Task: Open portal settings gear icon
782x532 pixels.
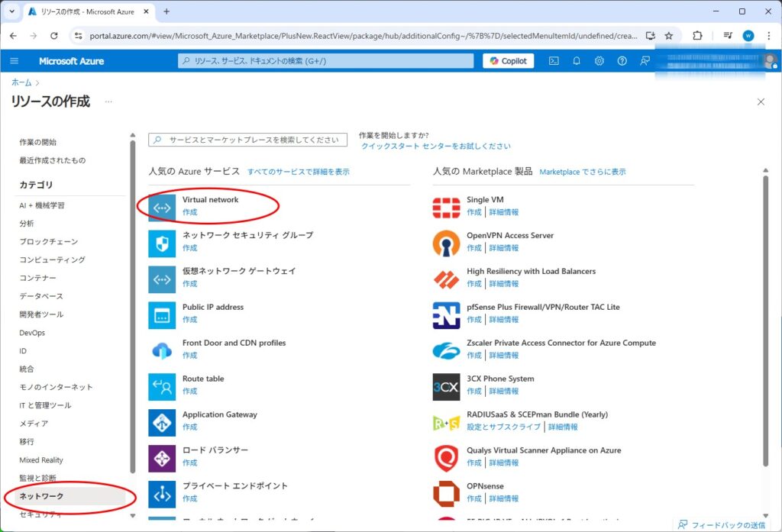Action: [599, 61]
